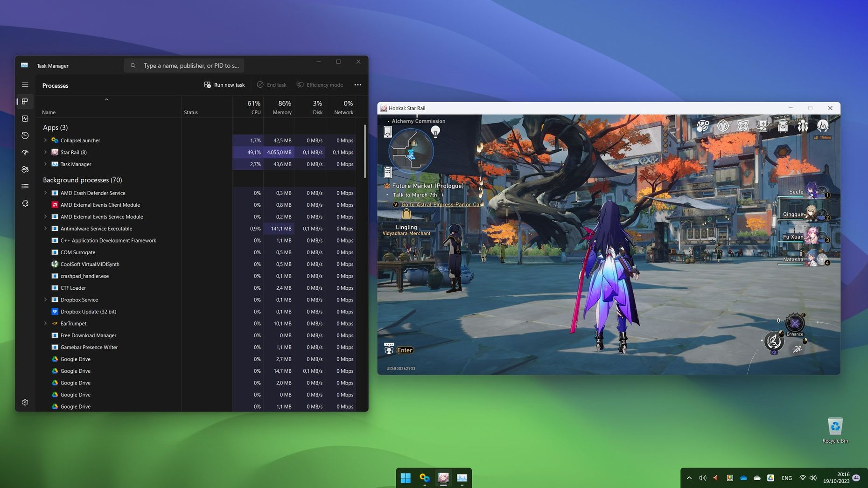Click the Star Rail circular minimap
868x488 pixels.
tap(411, 151)
